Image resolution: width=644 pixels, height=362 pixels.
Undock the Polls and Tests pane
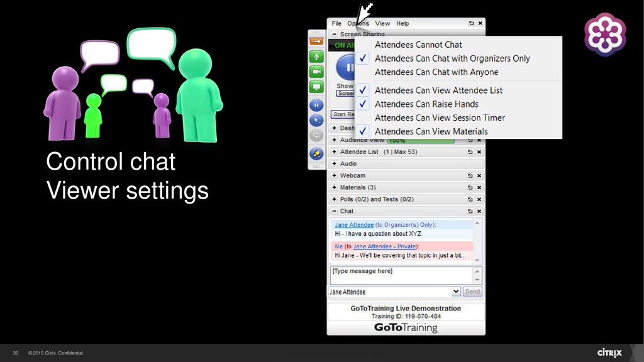pos(470,199)
